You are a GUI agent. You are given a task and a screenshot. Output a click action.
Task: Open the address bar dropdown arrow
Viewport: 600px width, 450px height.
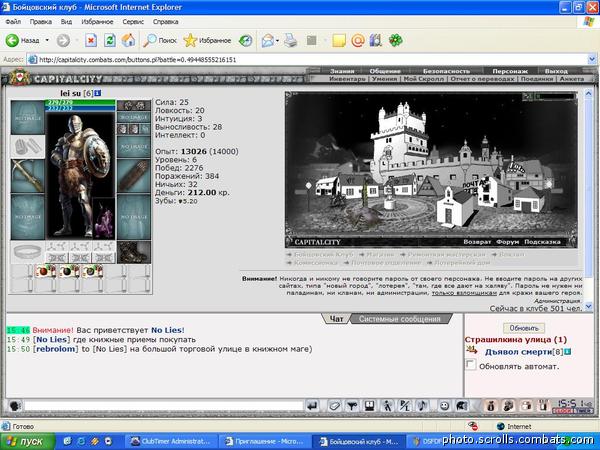pos(592,59)
